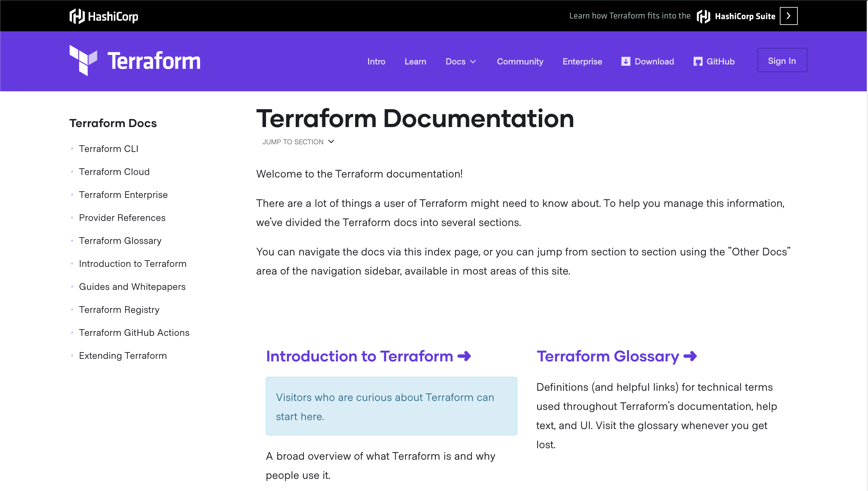Click the HashiCorp Suite arrow button
Screen dimensions: 868x491
point(788,16)
